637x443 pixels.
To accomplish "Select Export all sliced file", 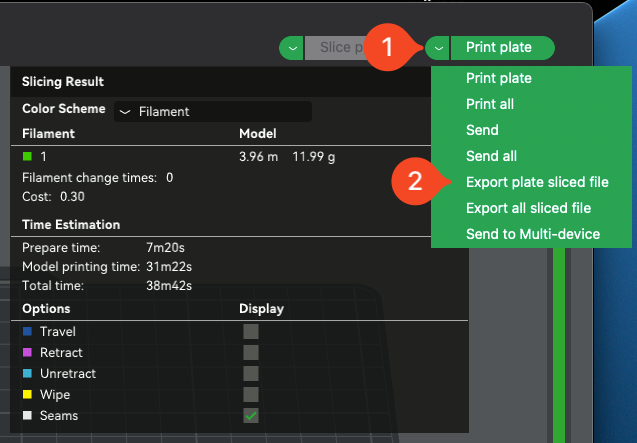I will pyautogui.click(x=528, y=208).
